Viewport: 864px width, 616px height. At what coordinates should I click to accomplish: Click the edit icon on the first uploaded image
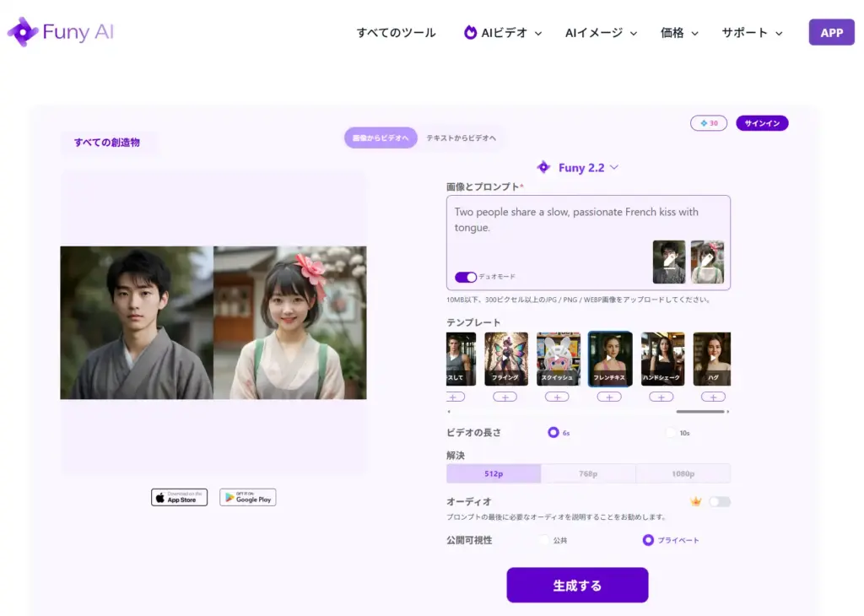point(669,261)
